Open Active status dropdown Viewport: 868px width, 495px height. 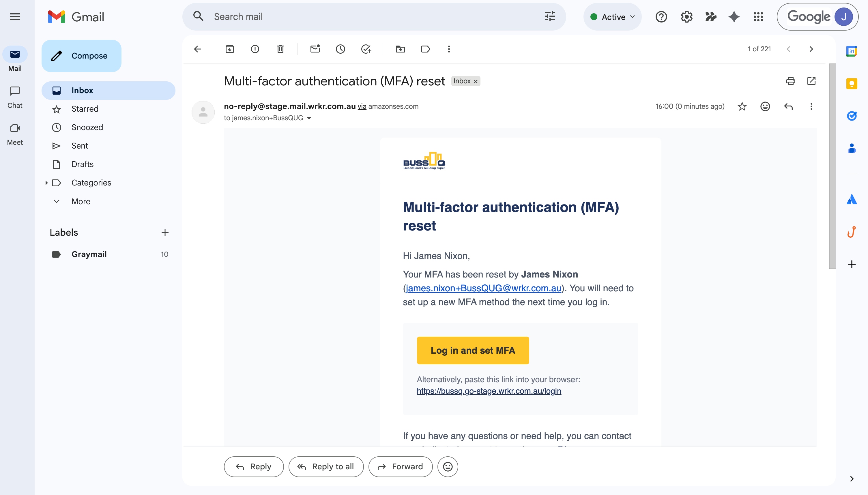[612, 17]
